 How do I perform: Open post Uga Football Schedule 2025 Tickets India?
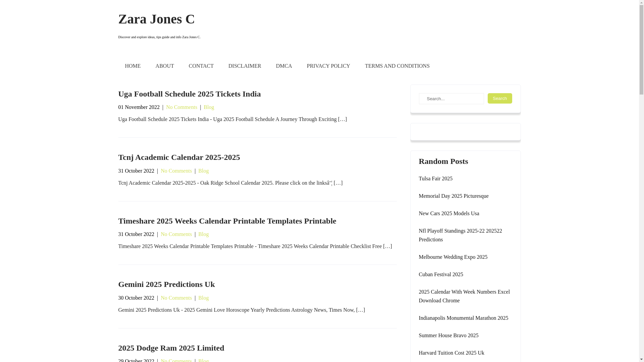click(x=190, y=94)
